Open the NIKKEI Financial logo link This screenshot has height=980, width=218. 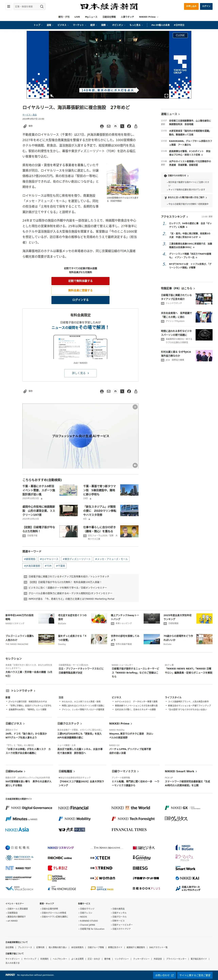coord(73,808)
